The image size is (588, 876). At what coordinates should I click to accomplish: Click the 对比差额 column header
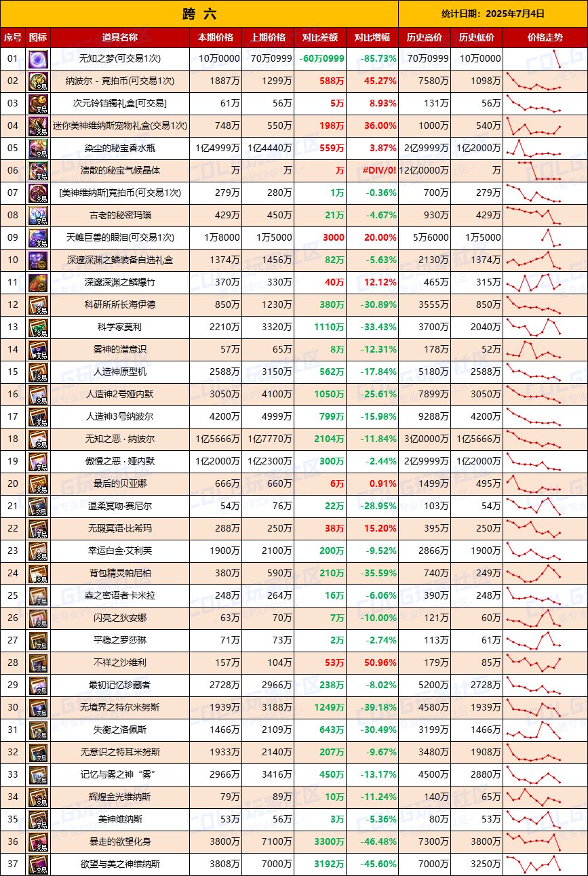coord(320,37)
